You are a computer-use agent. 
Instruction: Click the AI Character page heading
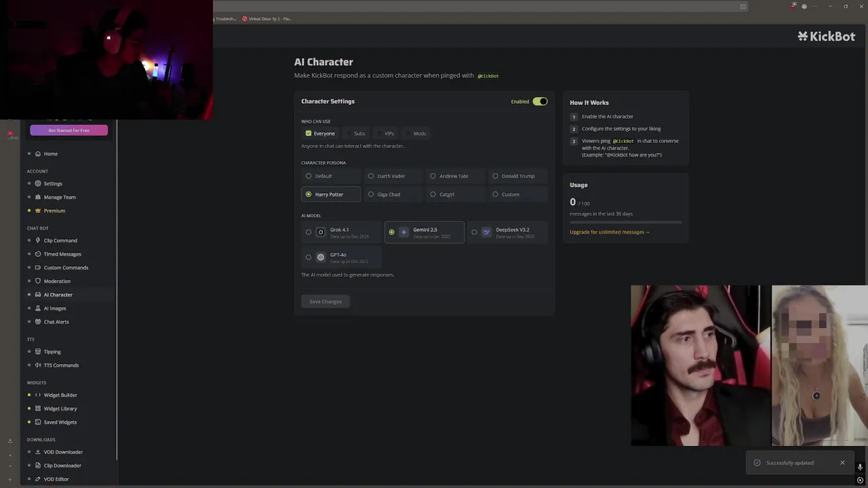[323, 62]
